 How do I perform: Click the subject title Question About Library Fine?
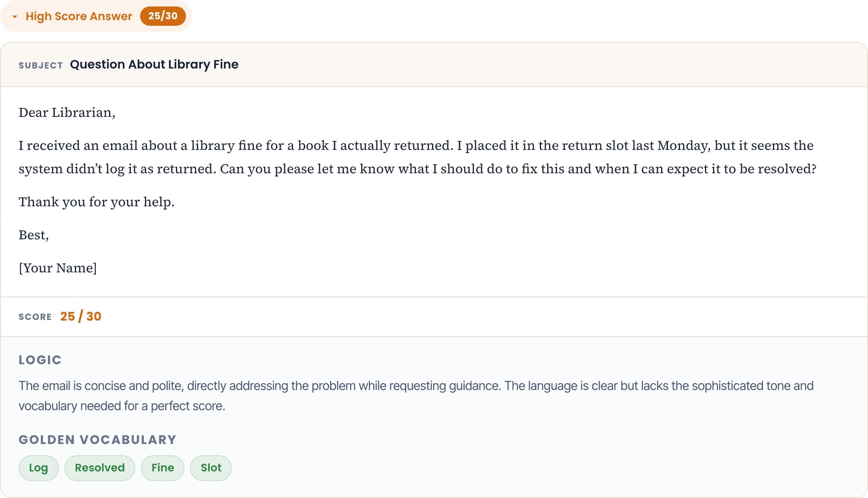click(x=154, y=64)
